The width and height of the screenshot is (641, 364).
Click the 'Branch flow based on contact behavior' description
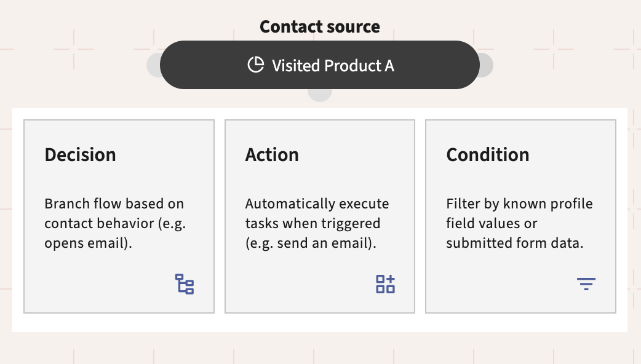point(115,223)
